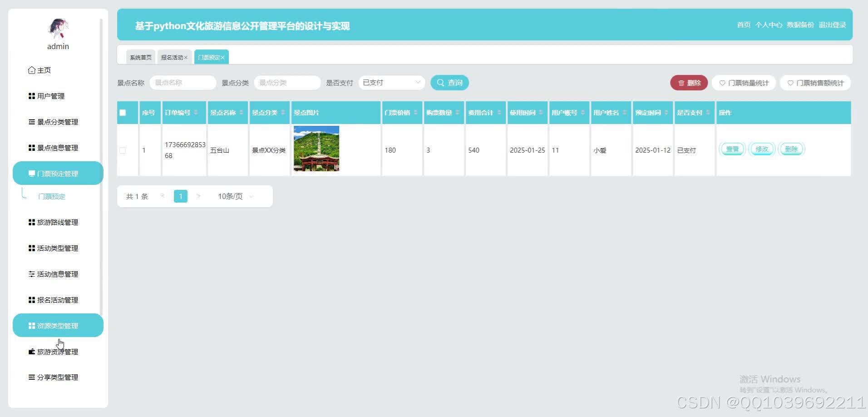Screen dimensions: 868x417
Task: Sort by 用户账号 column
Action: click(582, 113)
